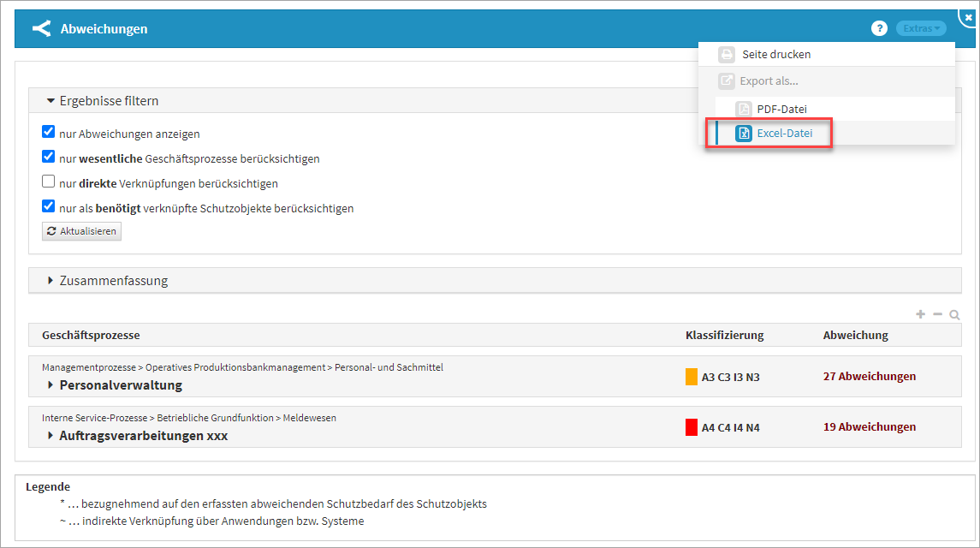Viewport: 980px width, 548px height.
Task: Click the PDF file icon
Action: (744, 109)
